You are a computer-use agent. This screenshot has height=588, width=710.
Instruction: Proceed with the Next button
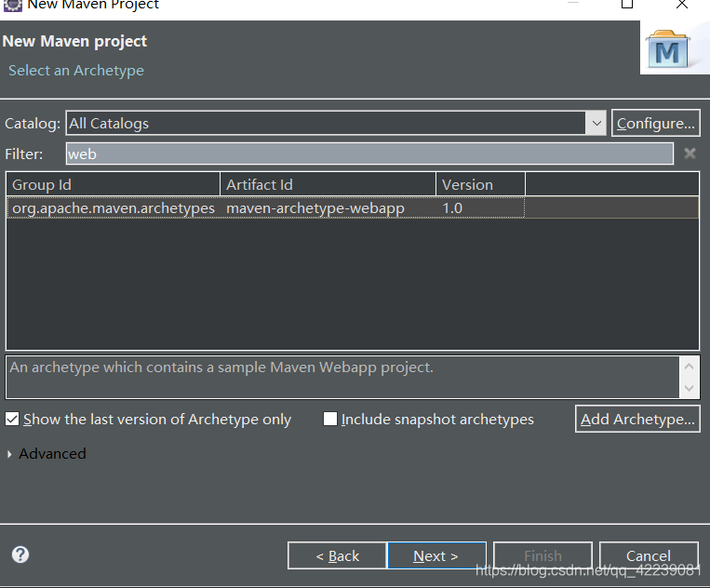coord(436,555)
